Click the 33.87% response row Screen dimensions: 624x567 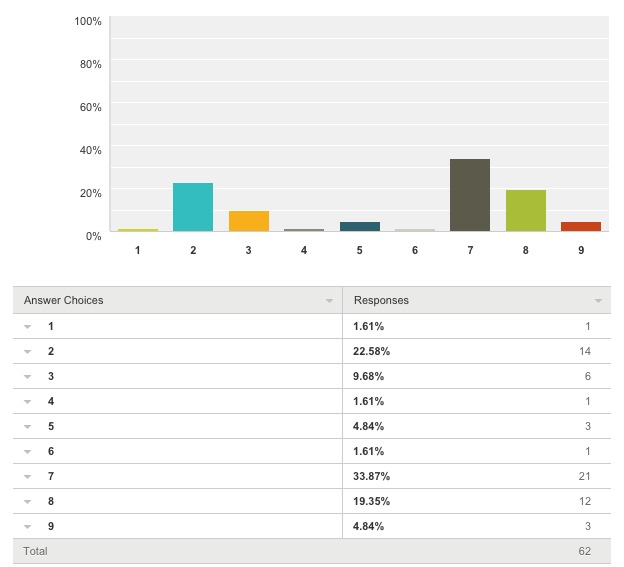coord(312,476)
